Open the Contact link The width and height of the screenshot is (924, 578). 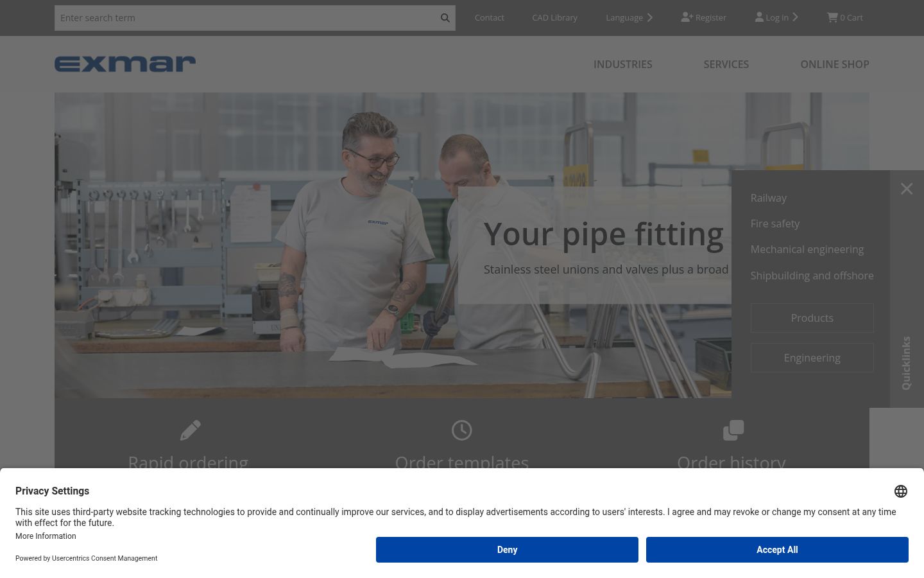[x=490, y=17]
